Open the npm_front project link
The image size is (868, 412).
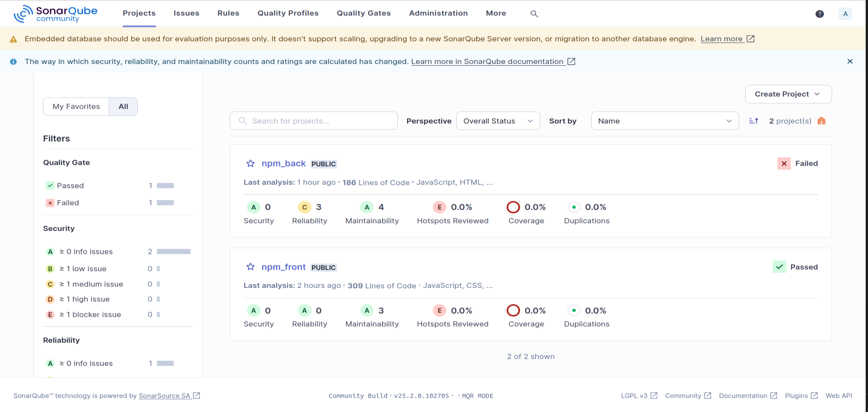point(283,267)
